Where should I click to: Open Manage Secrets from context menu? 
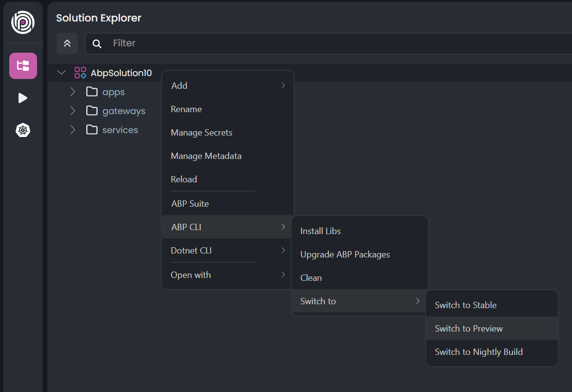click(x=201, y=133)
